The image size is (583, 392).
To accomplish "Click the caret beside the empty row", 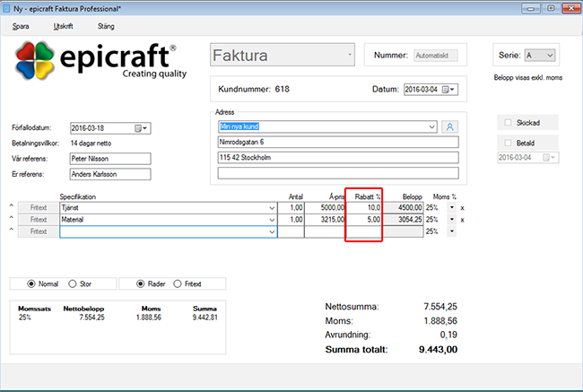I will coord(11,230).
